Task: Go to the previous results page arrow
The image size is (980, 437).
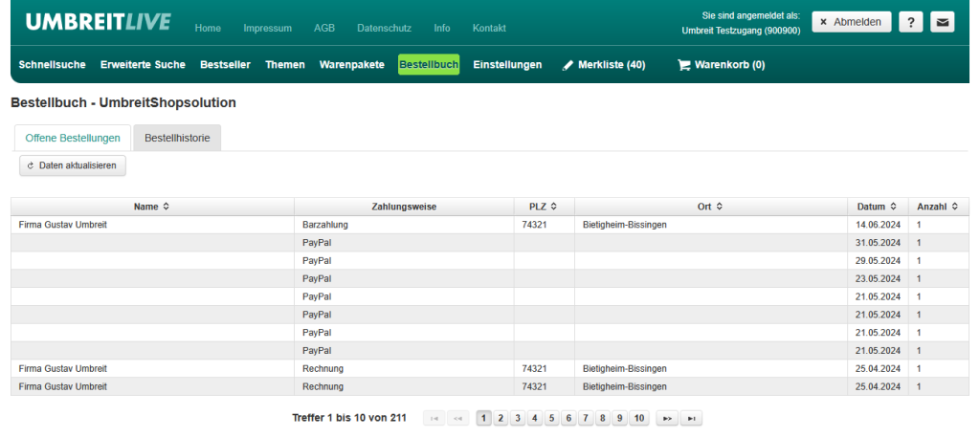Action: pyautogui.click(x=459, y=418)
